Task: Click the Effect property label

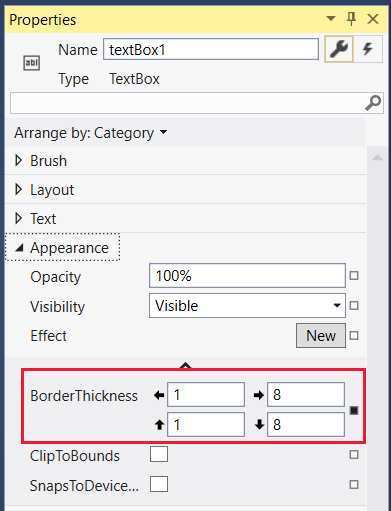Action: pos(48,336)
